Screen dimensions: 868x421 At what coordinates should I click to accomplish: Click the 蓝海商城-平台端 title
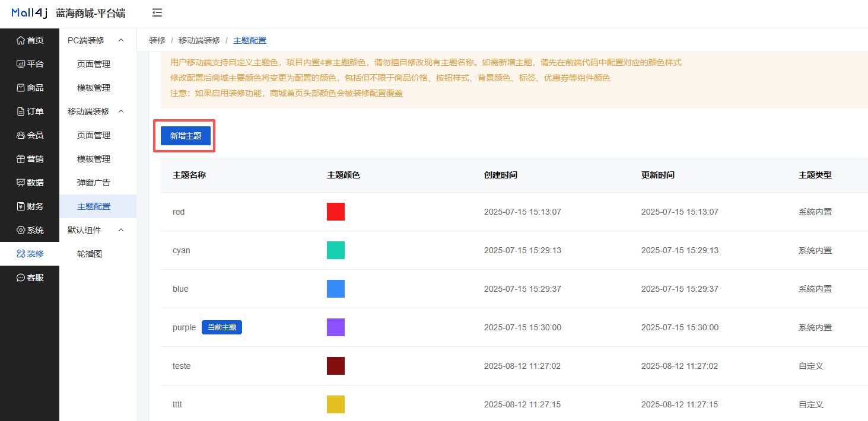click(x=90, y=13)
